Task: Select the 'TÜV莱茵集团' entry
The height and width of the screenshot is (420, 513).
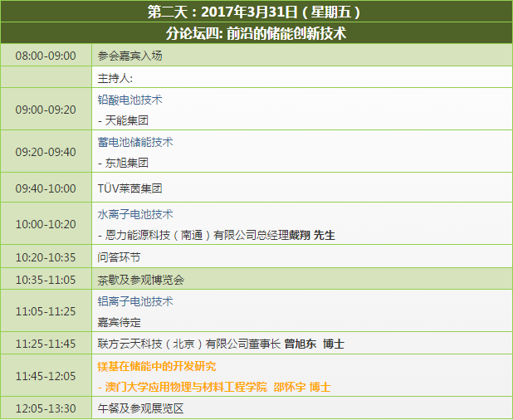Action: coord(129,188)
